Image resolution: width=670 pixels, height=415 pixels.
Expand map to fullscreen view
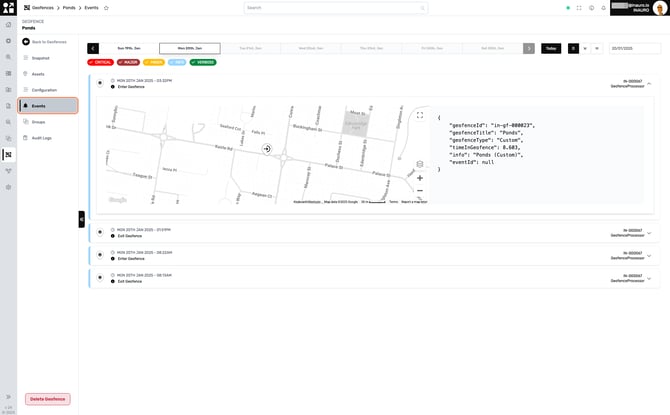[x=420, y=115]
